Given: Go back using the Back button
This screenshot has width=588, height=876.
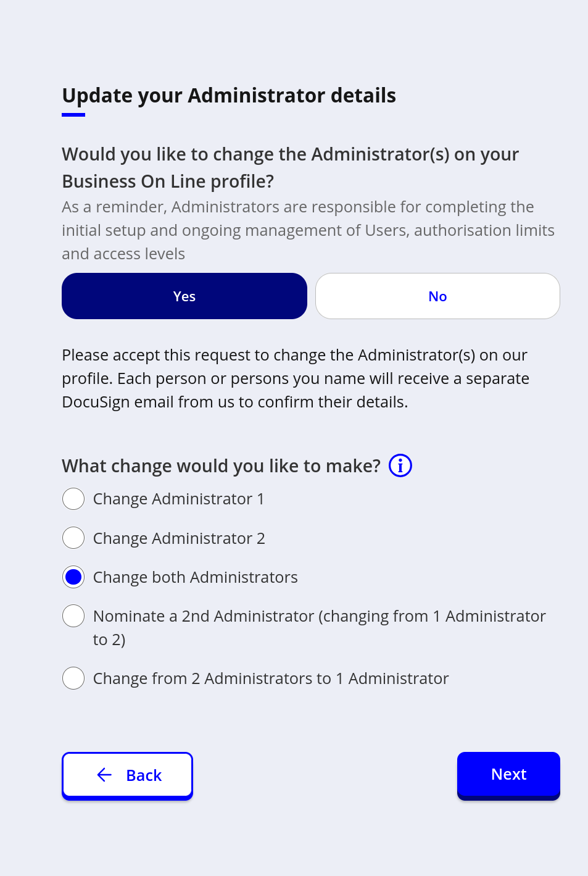Looking at the screenshot, I should click(x=128, y=775).
